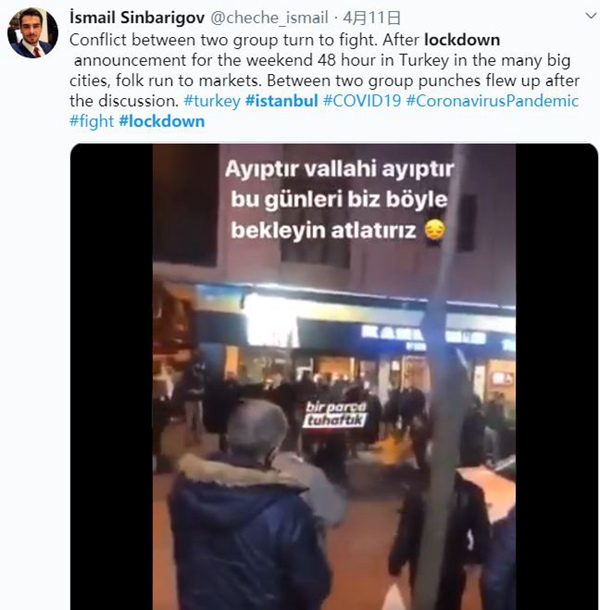
Task: Open the #COVID19 hashtag
Action: [362, 101]
